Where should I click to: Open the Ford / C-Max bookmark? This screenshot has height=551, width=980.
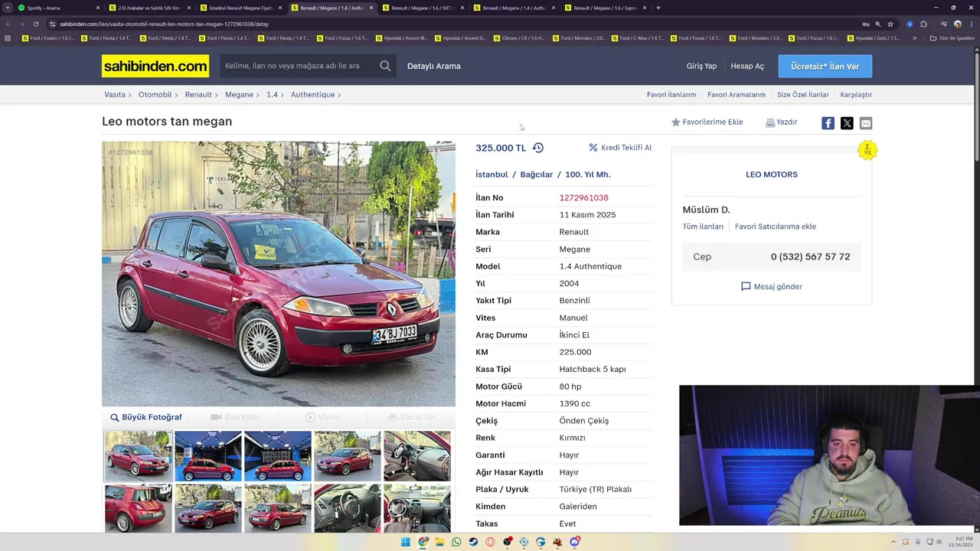click(x=636, y=37)
